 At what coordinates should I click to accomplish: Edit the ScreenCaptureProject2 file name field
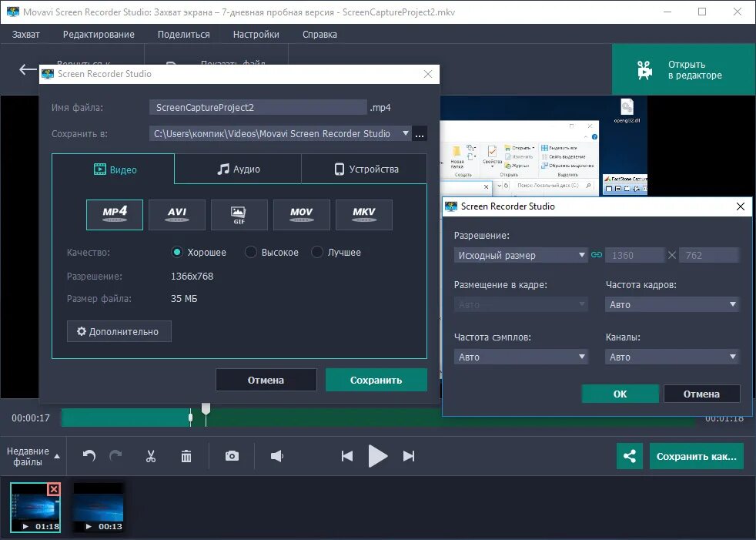(x=258, y=107)
